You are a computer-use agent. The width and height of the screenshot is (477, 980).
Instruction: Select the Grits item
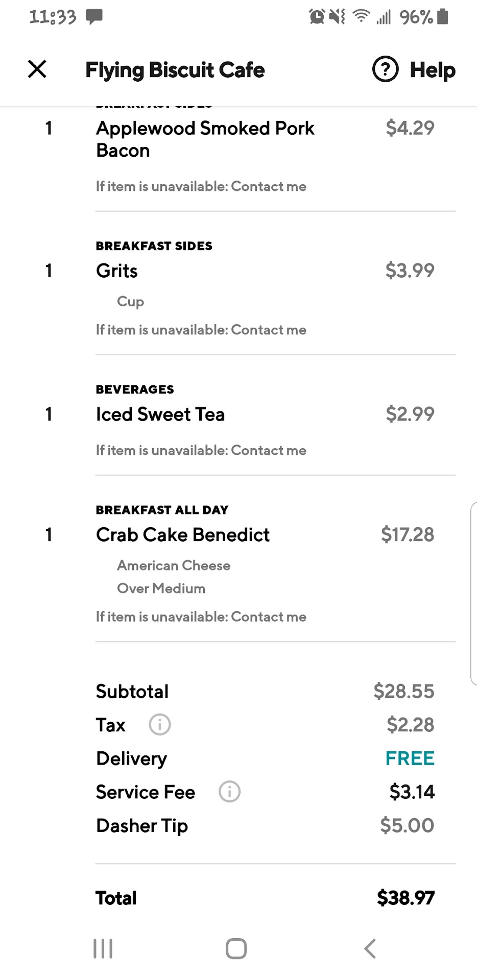[x=117, y=271]
